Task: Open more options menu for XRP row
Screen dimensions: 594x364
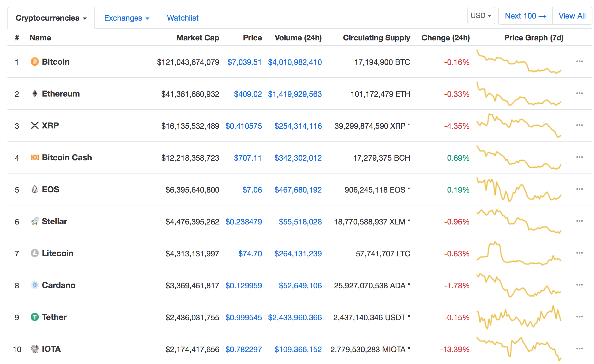Action: (579, 125)
